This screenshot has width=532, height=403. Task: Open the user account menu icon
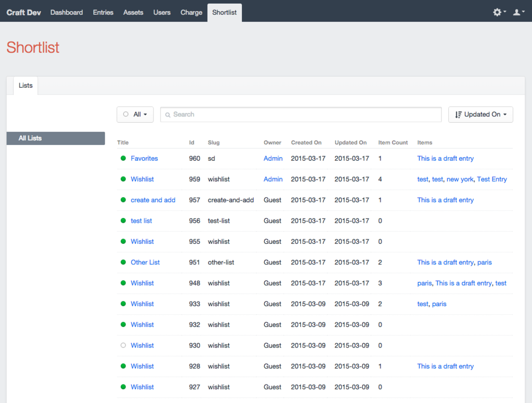click(519, 12)
